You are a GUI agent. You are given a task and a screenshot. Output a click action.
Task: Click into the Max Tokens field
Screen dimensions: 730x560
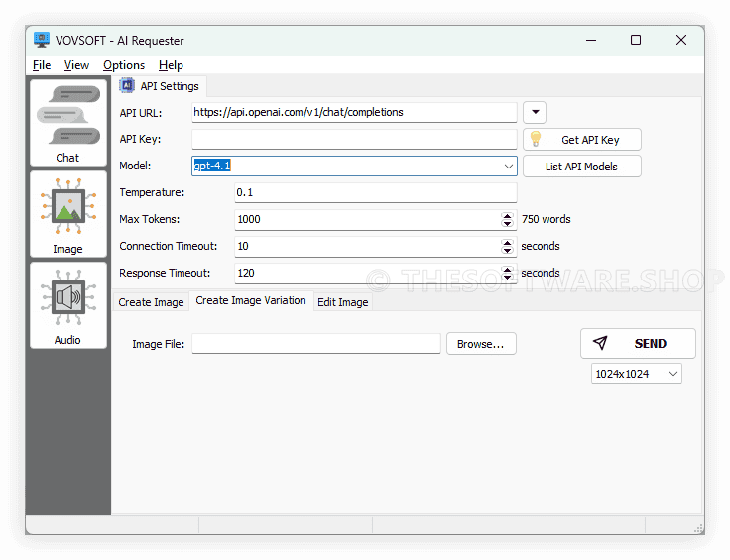(x=368, y=219)
